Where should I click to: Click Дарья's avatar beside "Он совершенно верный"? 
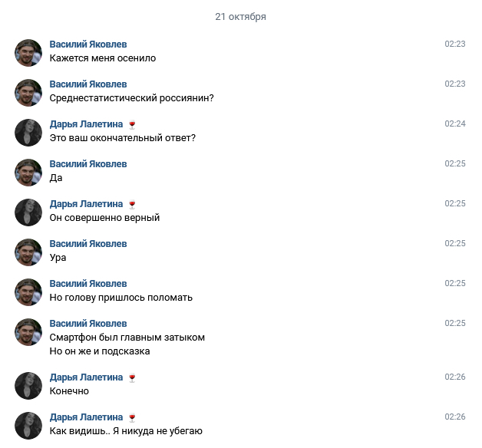(x=28, y=212)
